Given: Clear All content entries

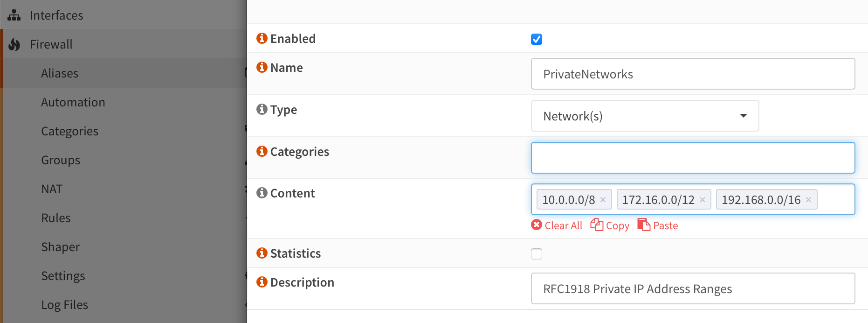Looking at the screenshot, I should pos(557,225).
